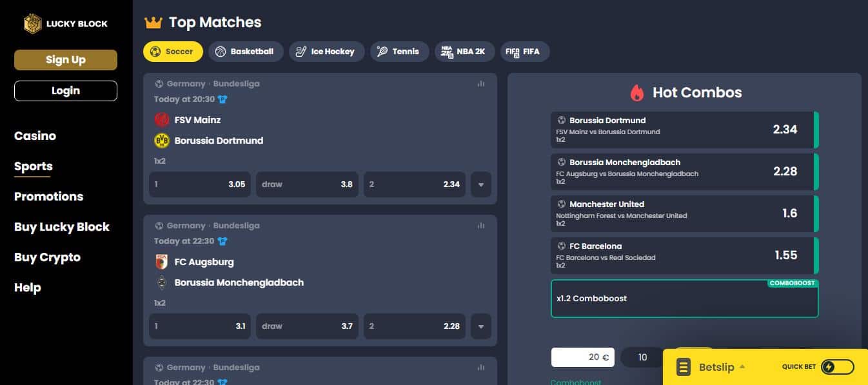The image size is (868, 385).
Task: Click the shirt icon in the FC Augsburg card
Action: point(222,241)
